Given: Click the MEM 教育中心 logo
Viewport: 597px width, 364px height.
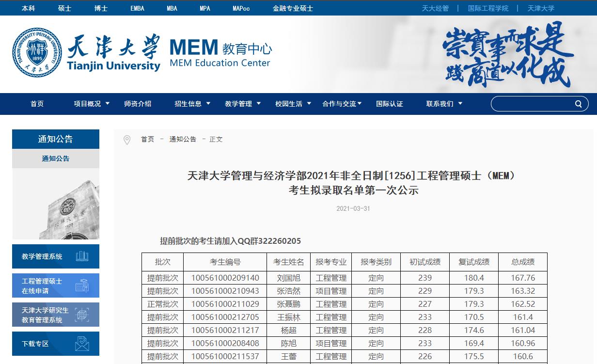Looking at the screenshot, I should (220, 52).
